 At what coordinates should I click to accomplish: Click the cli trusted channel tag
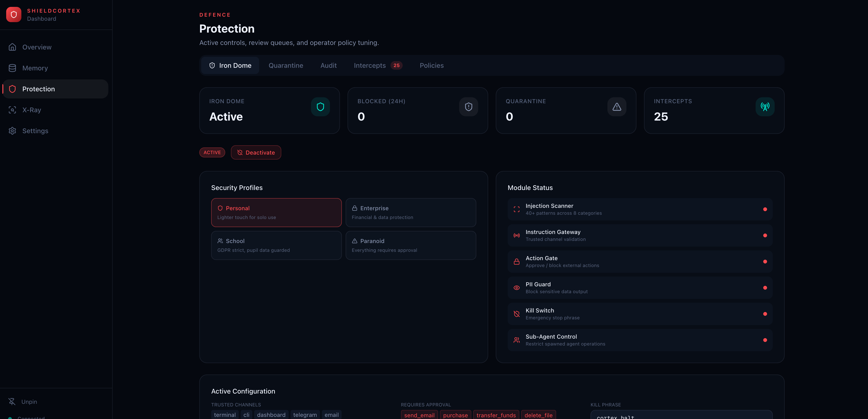pyautogui.click(x=246, y=415)
